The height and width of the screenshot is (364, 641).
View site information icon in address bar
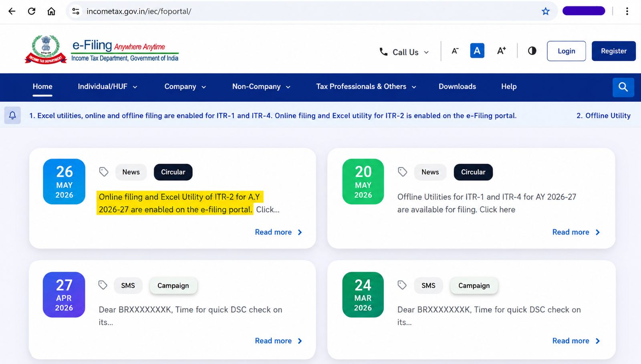(76, 11)
